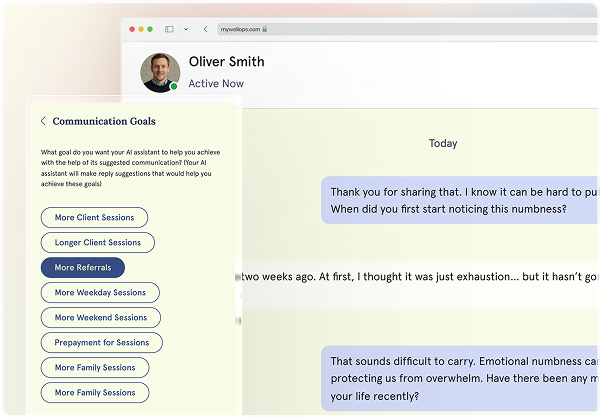This screenshot has width=600, height=418.
Task: Select the More Client Sessions goal
Action: tap(94, 217)
